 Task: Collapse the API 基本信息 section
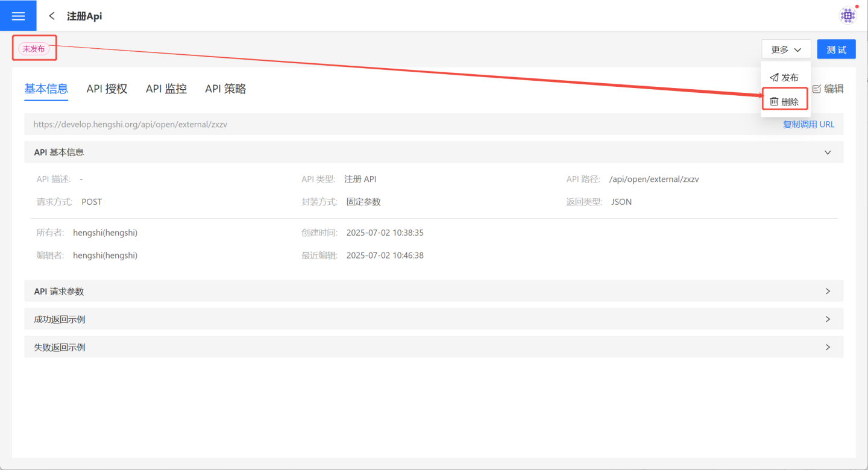828,152
